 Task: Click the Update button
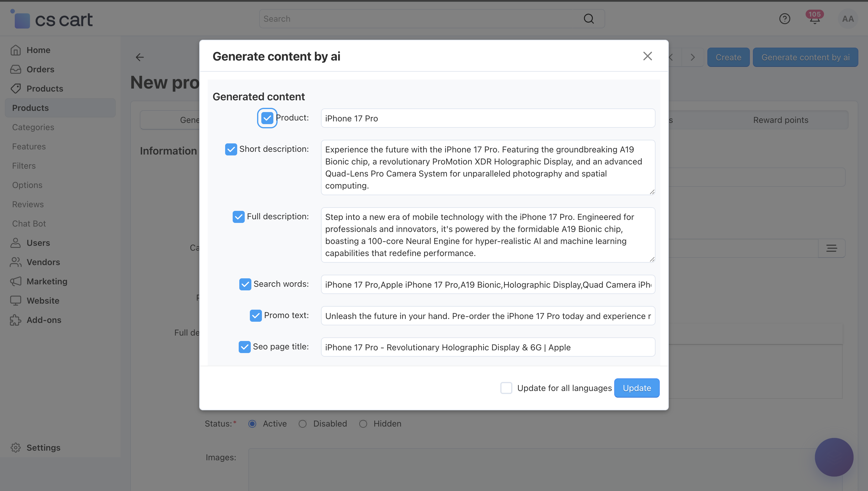coord(637,388)
